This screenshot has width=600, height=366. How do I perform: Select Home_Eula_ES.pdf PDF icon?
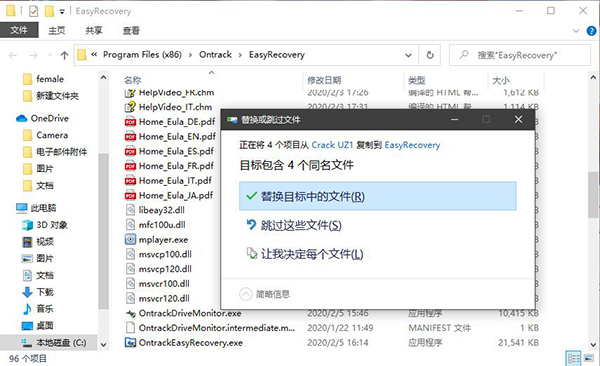coord(130,151)
